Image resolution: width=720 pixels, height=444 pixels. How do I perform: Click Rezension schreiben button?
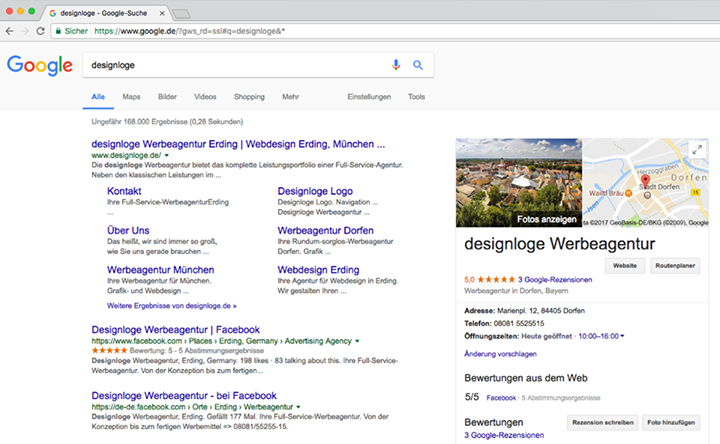pyautogui.click(x=602, y=422)
